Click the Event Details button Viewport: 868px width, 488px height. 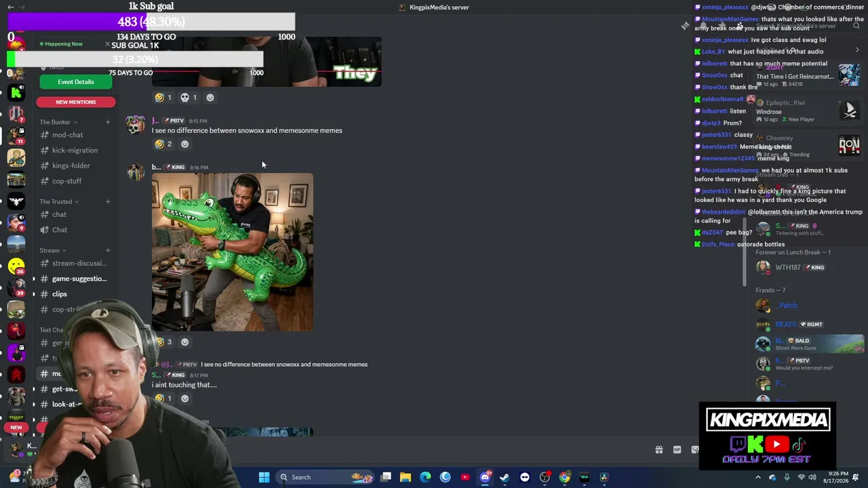pos(76,82)
